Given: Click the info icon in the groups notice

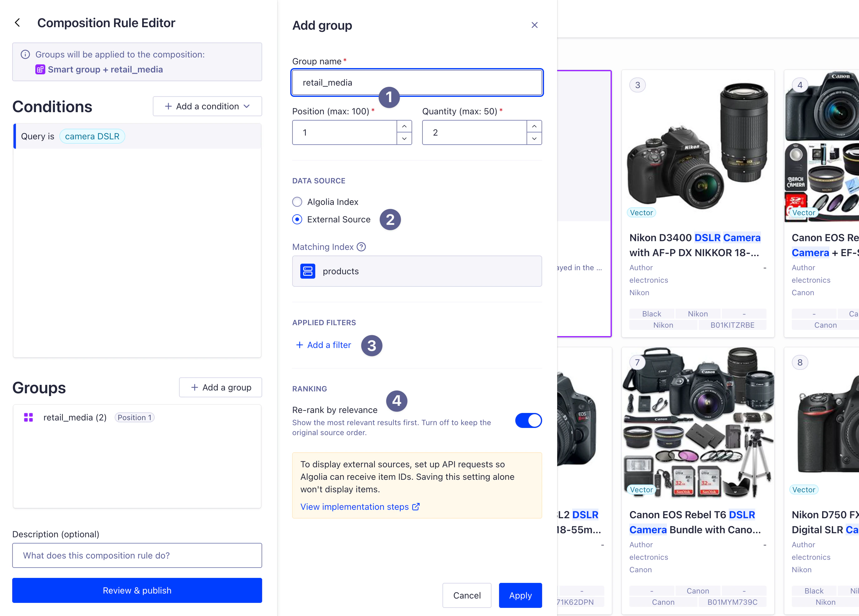Looking at the screenshot, I should 25,54.
